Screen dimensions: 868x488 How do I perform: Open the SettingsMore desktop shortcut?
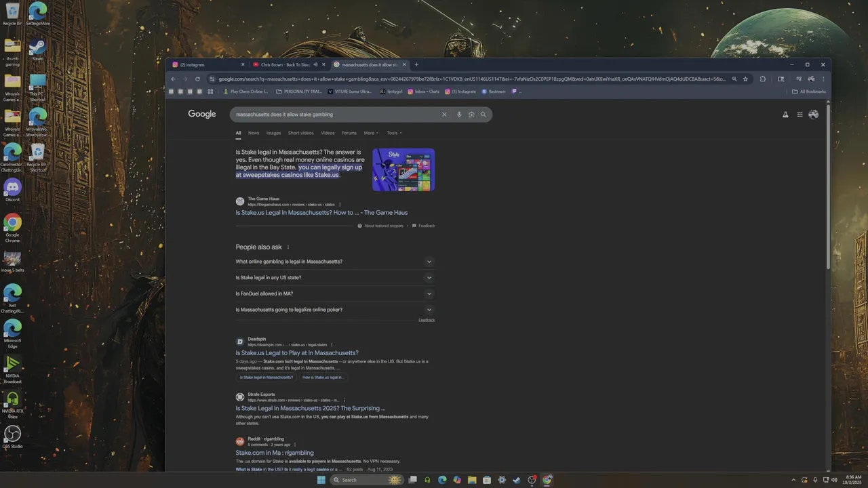[x=37, y=14]
